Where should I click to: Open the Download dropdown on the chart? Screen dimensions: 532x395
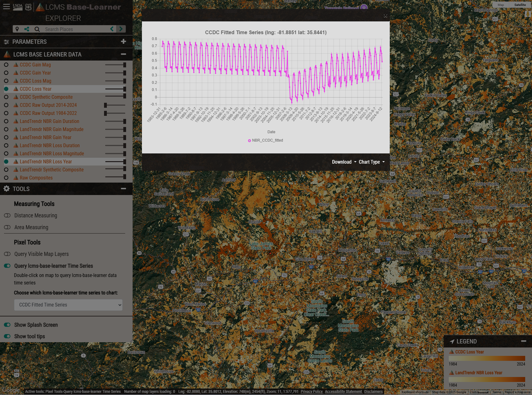[343, 162]
